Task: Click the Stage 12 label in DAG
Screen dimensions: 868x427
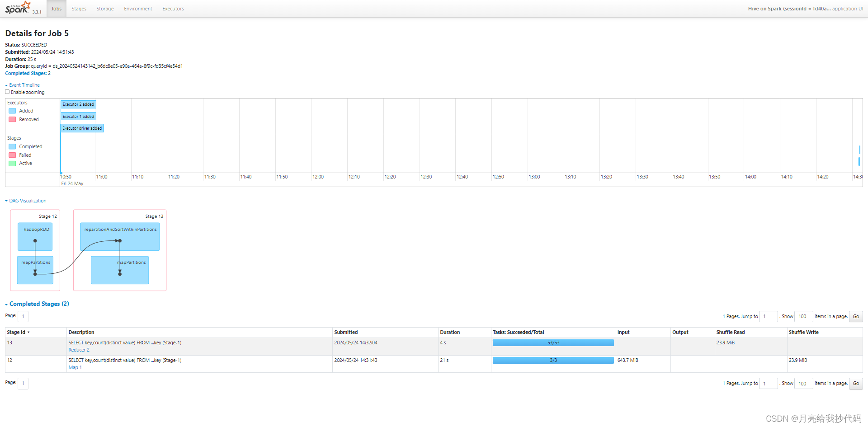Action: 48,216
